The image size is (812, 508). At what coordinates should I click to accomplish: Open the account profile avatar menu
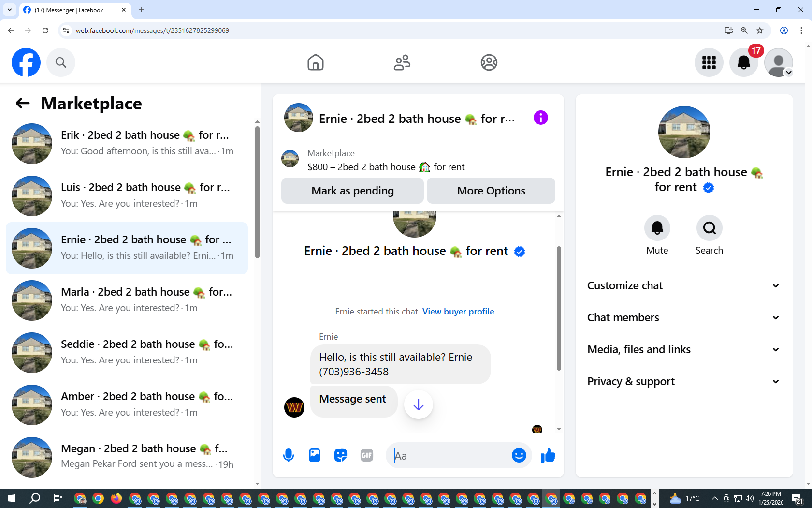(779, 62)
